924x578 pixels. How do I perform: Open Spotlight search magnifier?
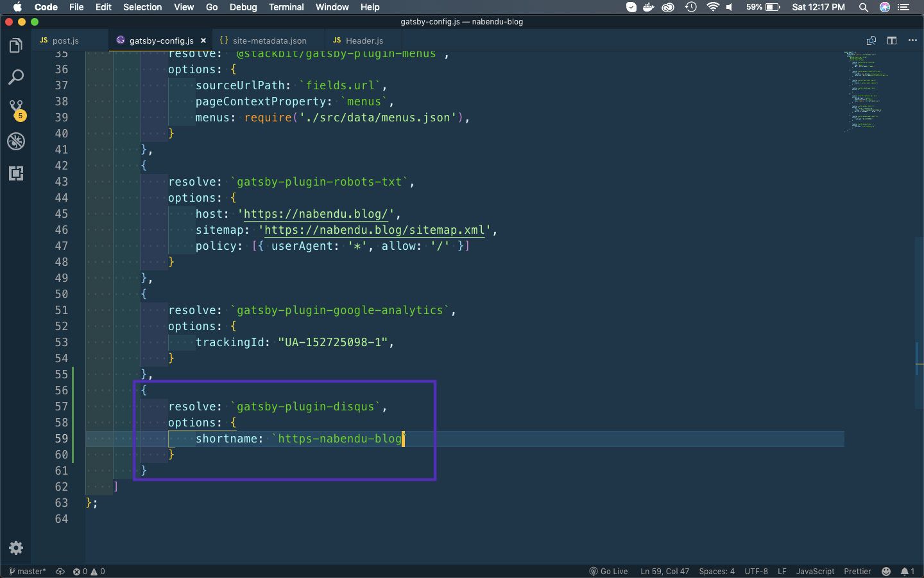[864, 7]
